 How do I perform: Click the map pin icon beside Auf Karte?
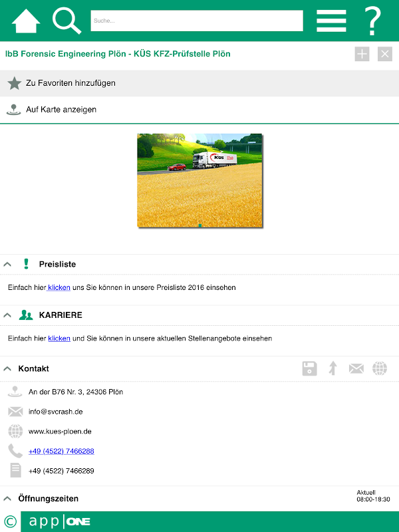pos(13,110)
